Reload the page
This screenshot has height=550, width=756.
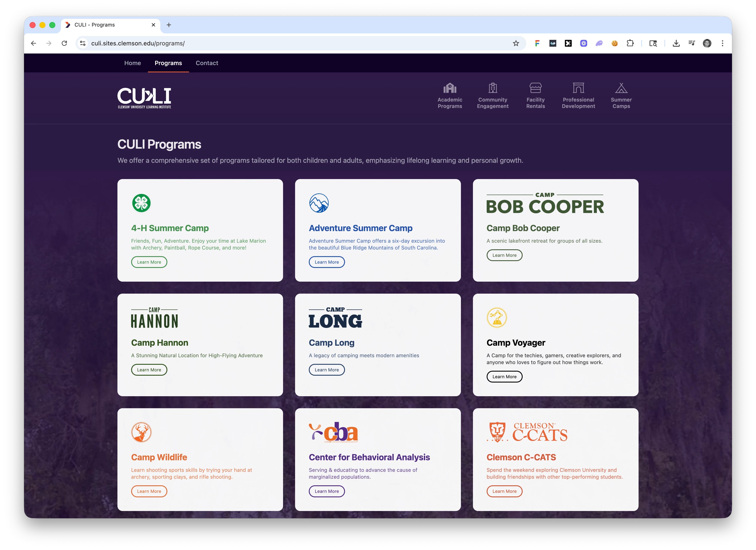[64, 43]
